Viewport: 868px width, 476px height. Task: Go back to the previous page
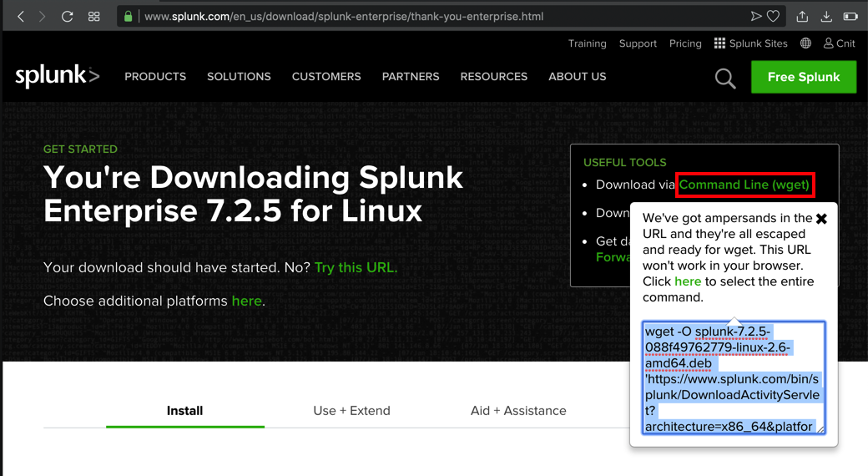(x=21, y=17)
